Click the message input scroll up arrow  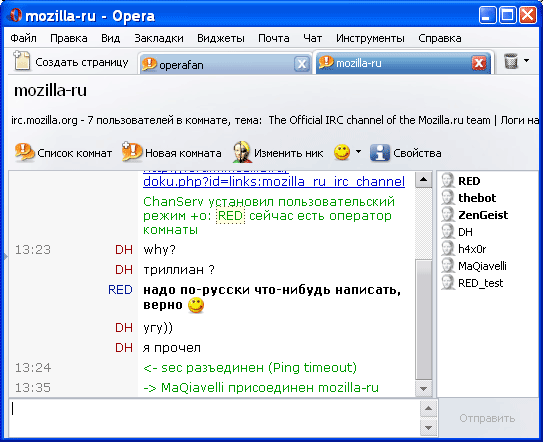click(x=428, y=409)
